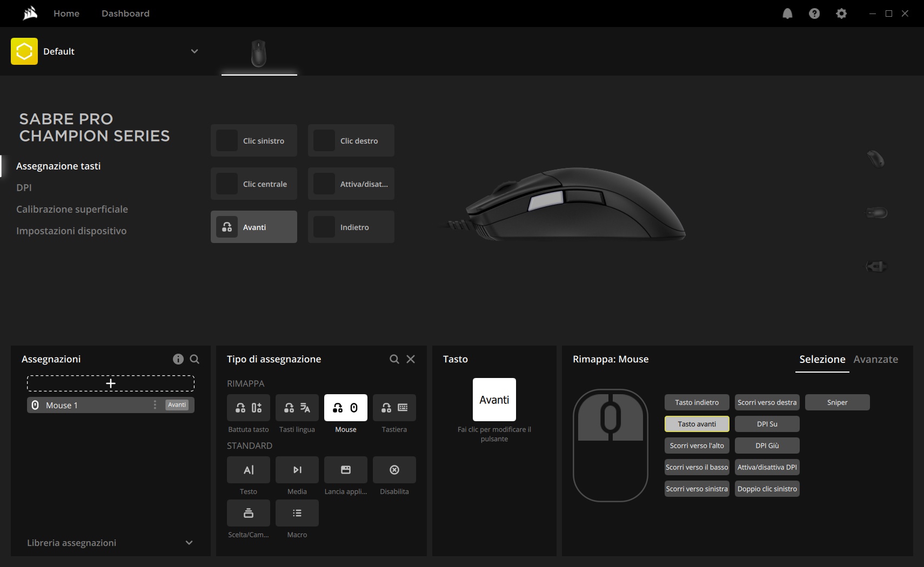Screen dimensions: 924x567
Task: Choose Mouse remap type
Action: 346,408
